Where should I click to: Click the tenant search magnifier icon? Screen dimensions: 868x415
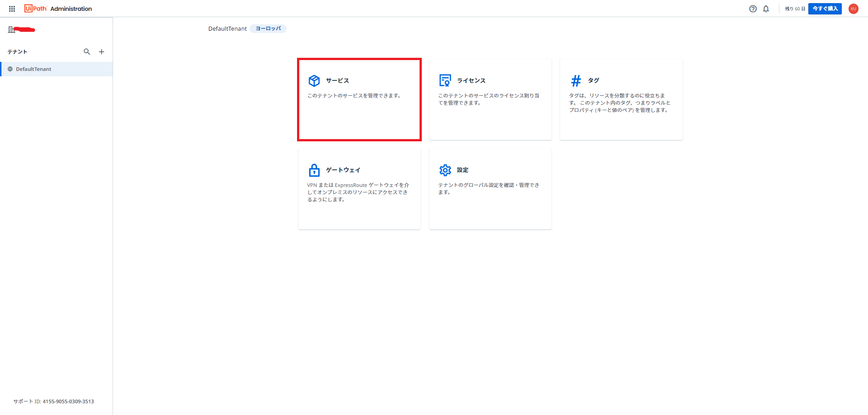(87, 51)
